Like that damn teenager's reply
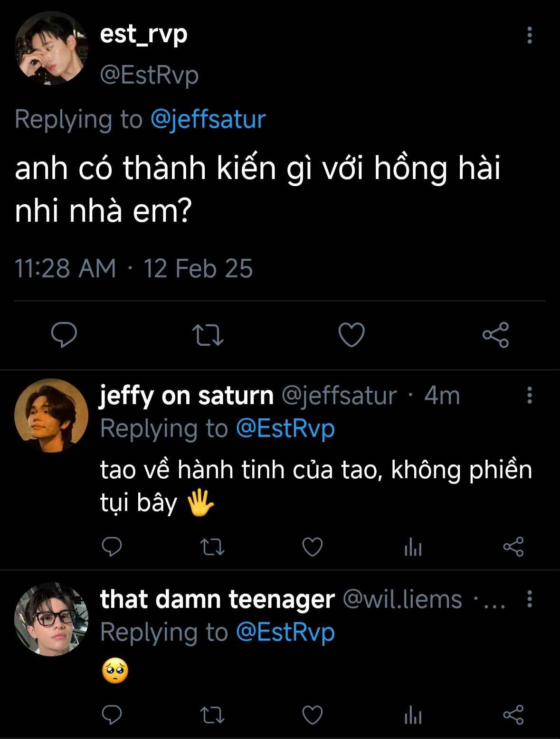The image size is (560, 739). pos(313,714)
